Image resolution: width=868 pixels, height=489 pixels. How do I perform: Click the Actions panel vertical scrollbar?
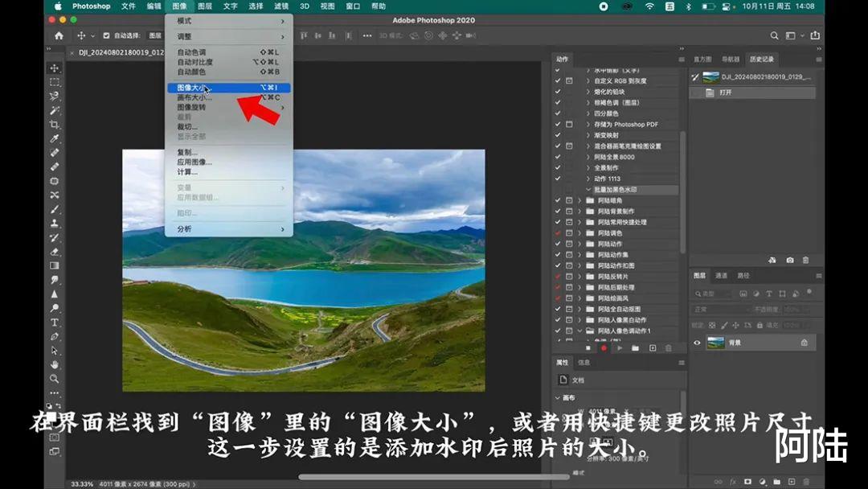click(x=682, y=191)
